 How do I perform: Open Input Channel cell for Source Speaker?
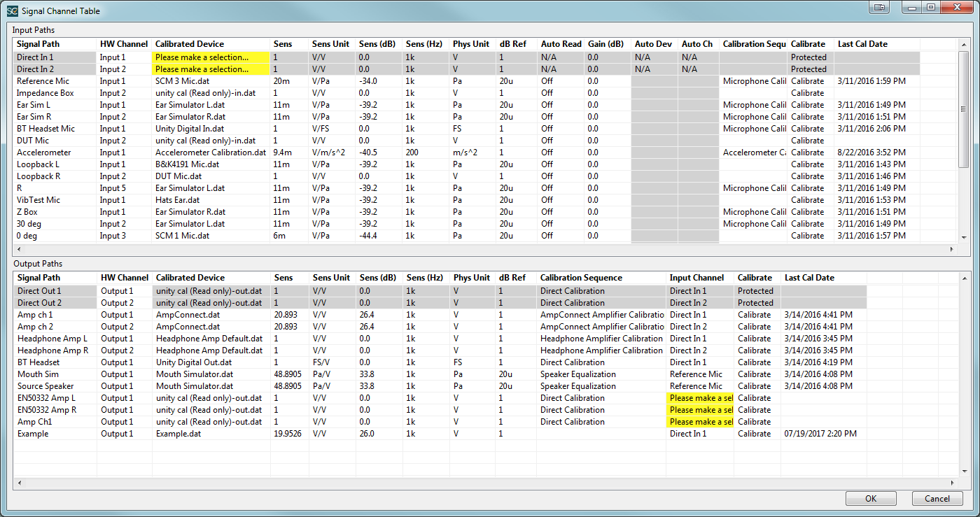point(700,386)
